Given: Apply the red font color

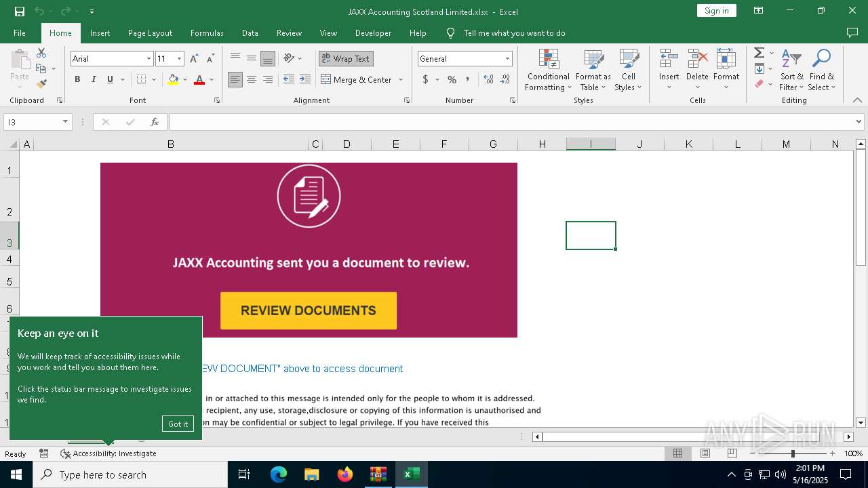Looking at the screenshot, I should pyautogui.click(x=199, y=80).
